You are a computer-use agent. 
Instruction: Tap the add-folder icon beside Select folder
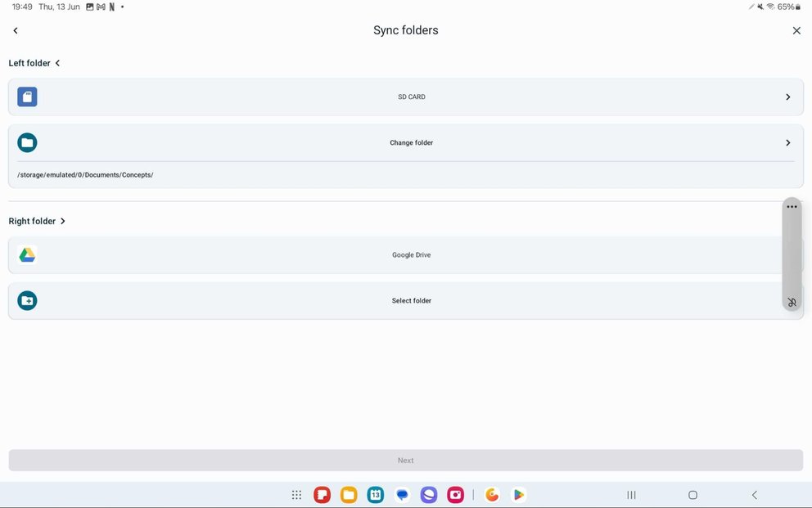(x=27, y=300)
